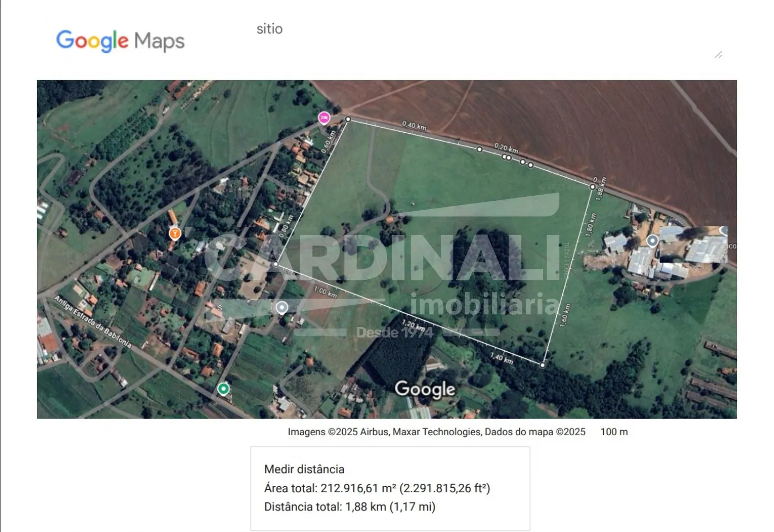Image resolution: width=774 pixels, height=532 pixels.
Task: Click the measurement vertex above the 1,00 km label
Action: coord(275,264)
